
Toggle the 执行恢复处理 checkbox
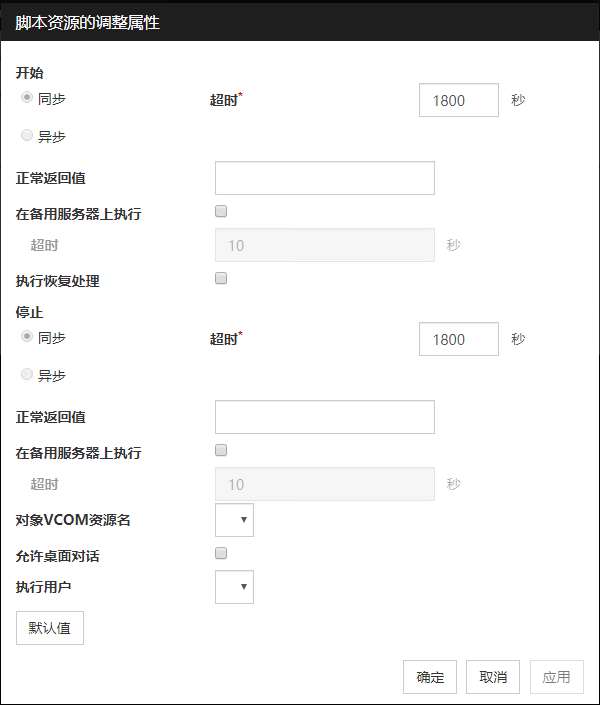point(221,278)
